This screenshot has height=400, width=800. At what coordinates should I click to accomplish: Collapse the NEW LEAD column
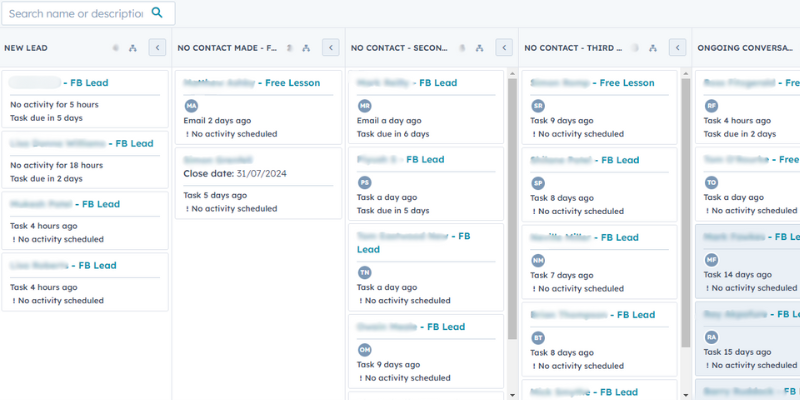[x=157, y=47]
